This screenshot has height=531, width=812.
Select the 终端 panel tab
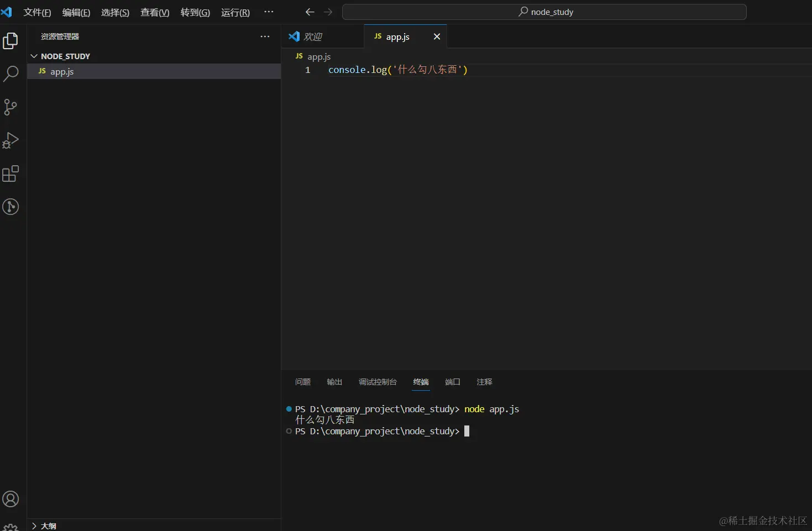(x=421, y=382)
